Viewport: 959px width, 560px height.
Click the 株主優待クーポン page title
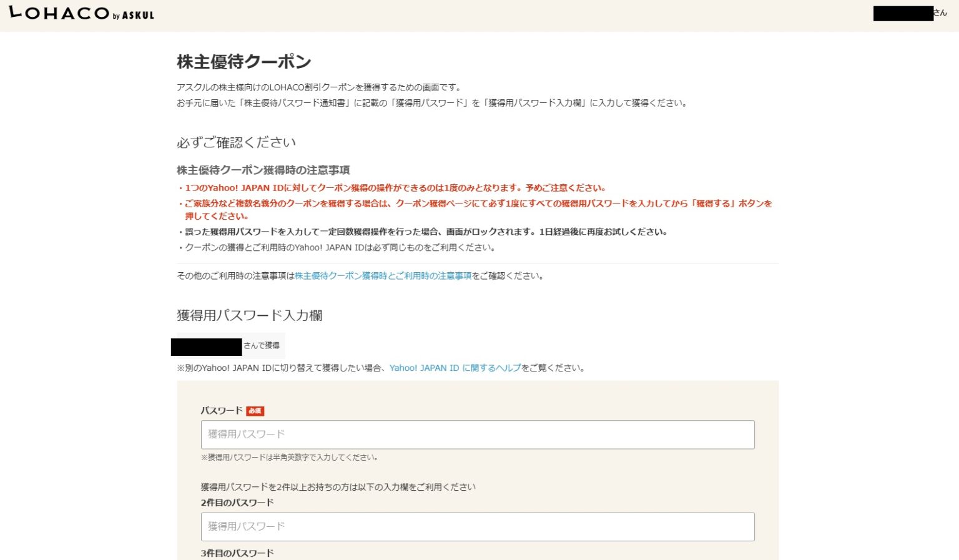click(243, 62)
